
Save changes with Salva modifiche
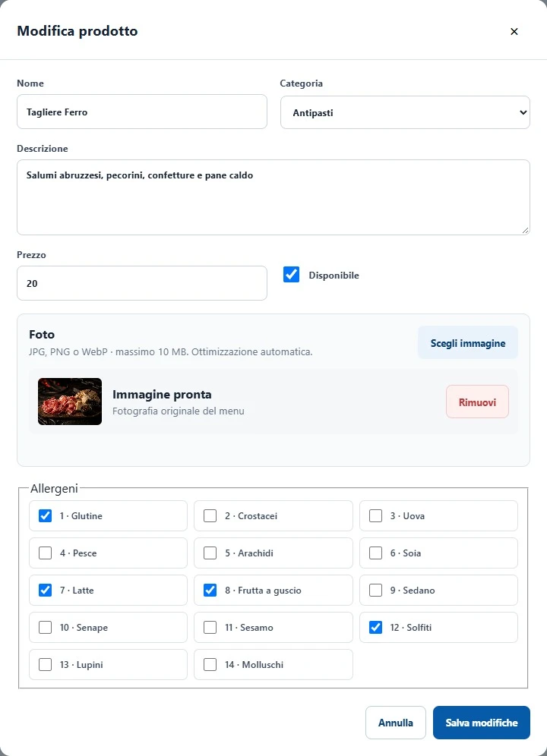coord(482,723)
